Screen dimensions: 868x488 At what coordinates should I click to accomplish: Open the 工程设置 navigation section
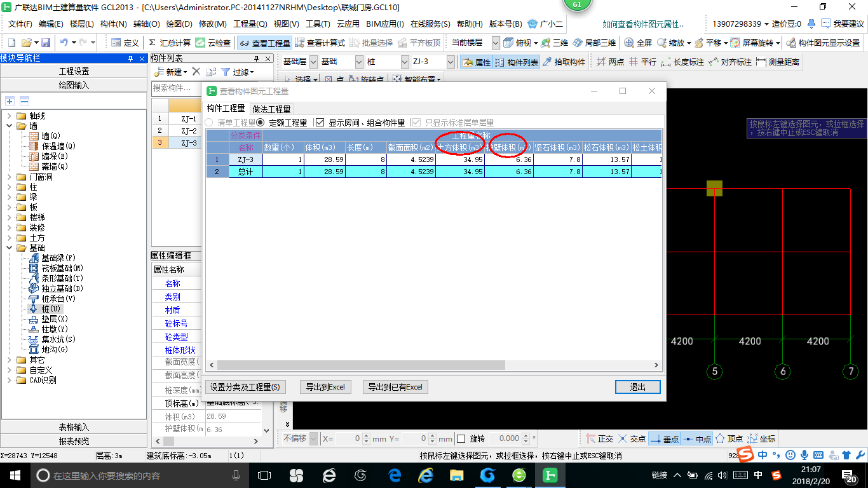pyautogui.click(x=74, y=71)
